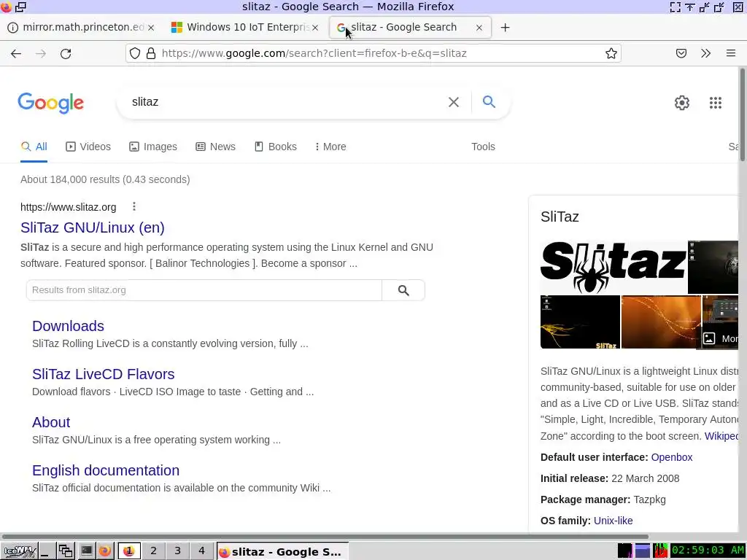Image resolution: width=747 pixels, height=560 pixels.
Task: Launch terminal from the taskbar
Action: (86, 551)
